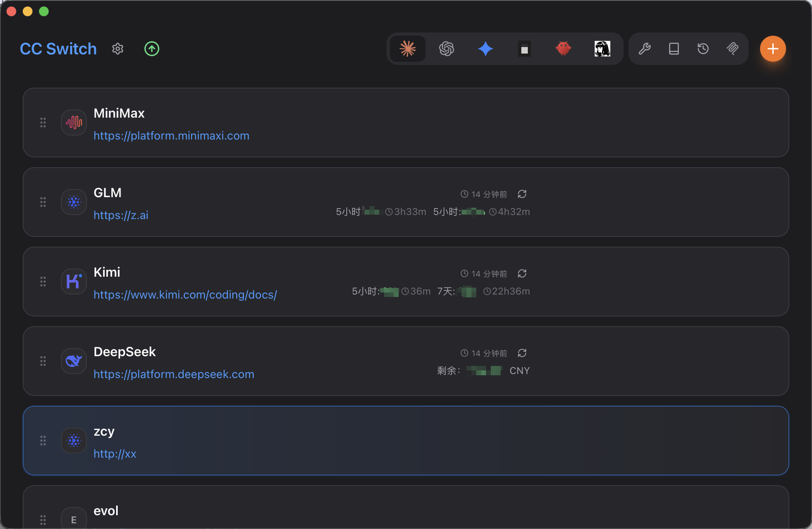This screenshot has width=812, height=529.
Task: Select the Kimi provider name
Action: [x=107, y=272]
